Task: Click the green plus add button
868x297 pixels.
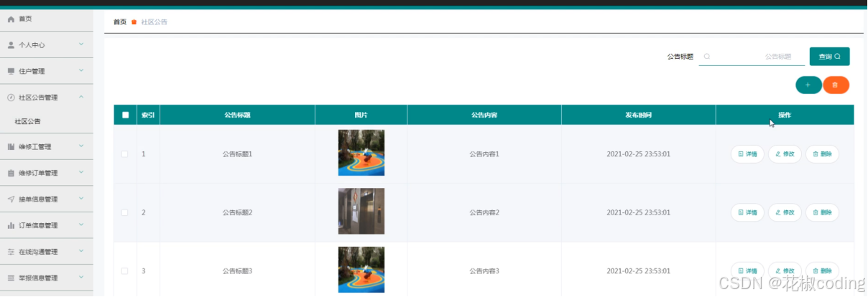Action: [808, 85]
